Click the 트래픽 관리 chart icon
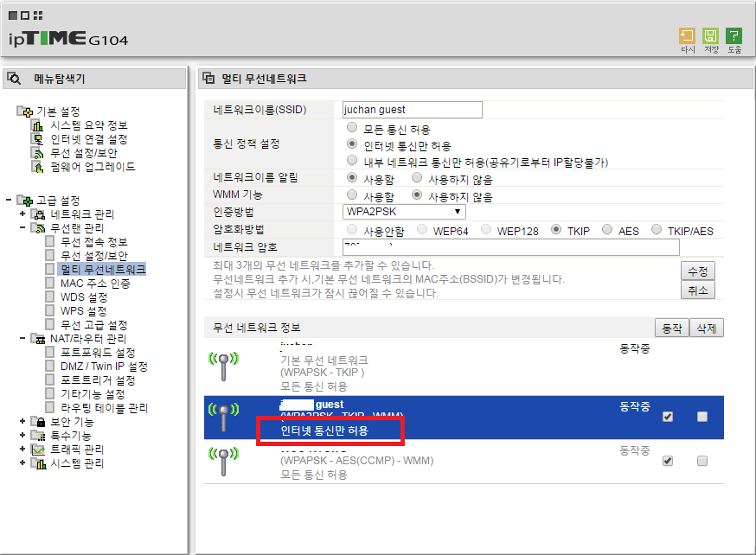The height and width of the screenshot is (555, 756). tap(38, 450)
